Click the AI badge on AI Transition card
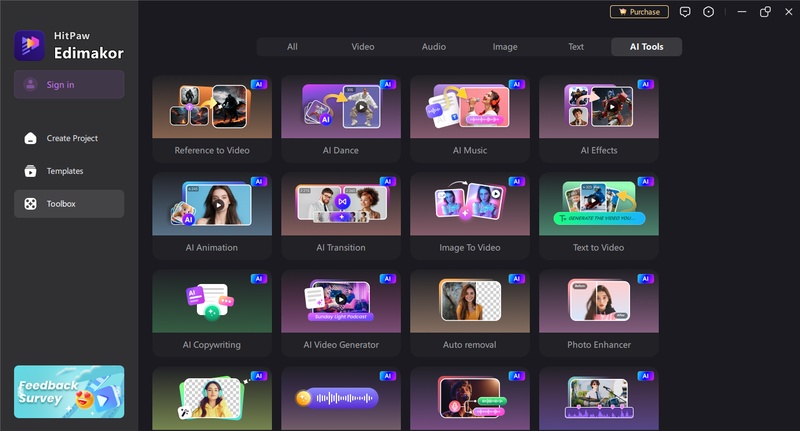This screenshot has width=800, height=431. coord(388,181)
